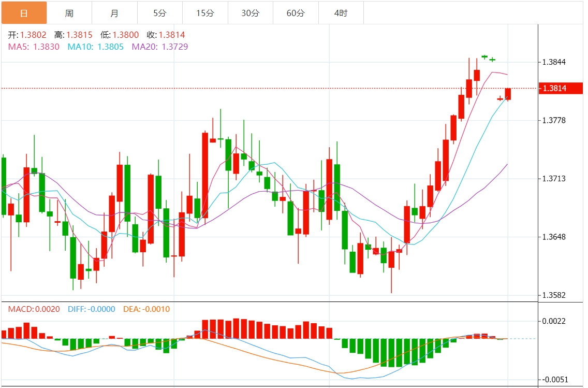Switch to the 月 monthly tab

[115, 13]
